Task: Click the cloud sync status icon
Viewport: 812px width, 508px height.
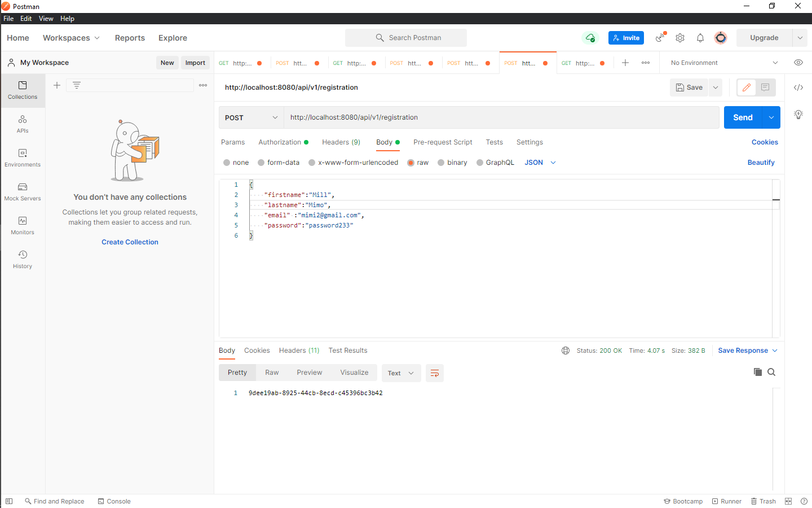Action: coord(590,38)
